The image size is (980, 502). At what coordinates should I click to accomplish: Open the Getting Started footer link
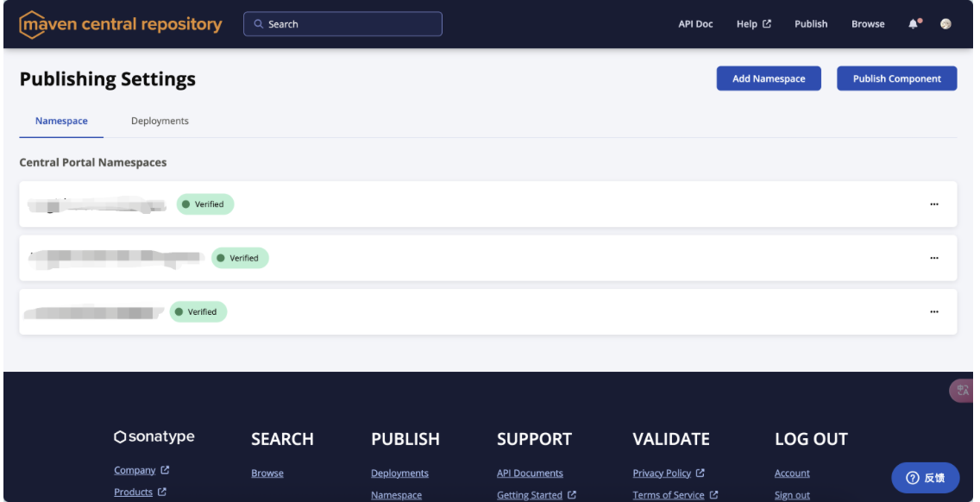click(x=530, y=495)
